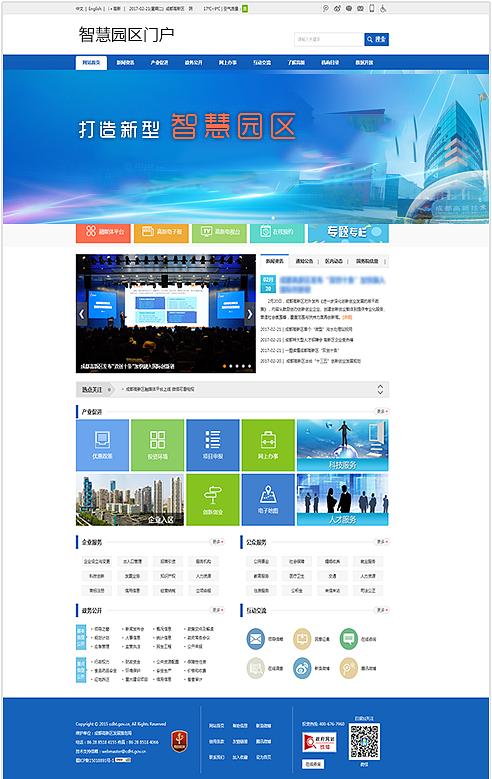Click the hero banner 打造新型智慧园区
The height and width of the screenshot is (779, 492).
[x=246, y=147]
